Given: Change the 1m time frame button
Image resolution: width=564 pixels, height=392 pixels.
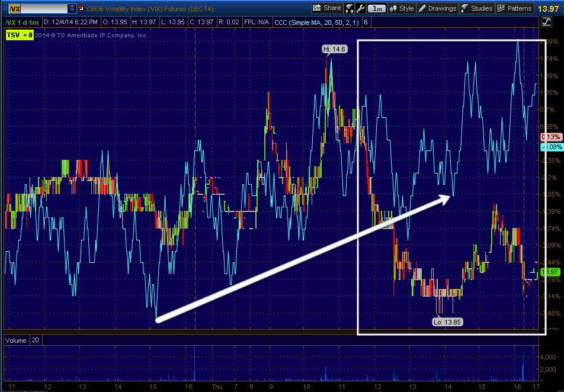Looking at the screenshot, I should (377, 8).
